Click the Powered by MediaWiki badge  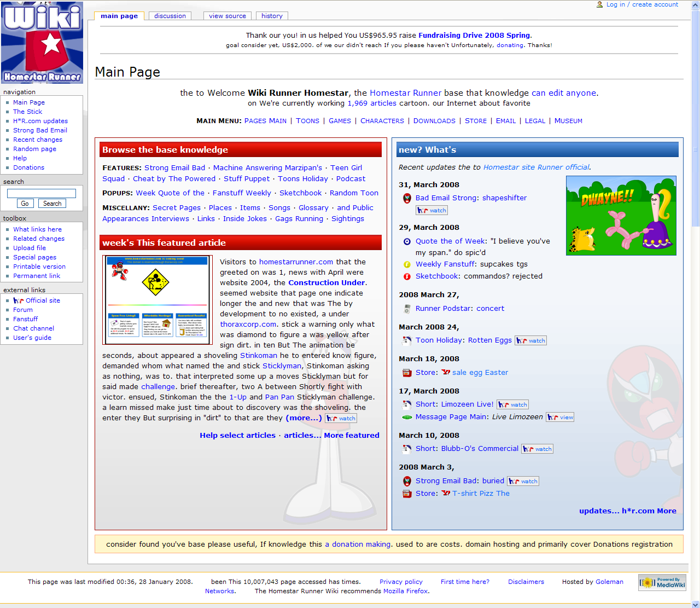pos(662,582)
